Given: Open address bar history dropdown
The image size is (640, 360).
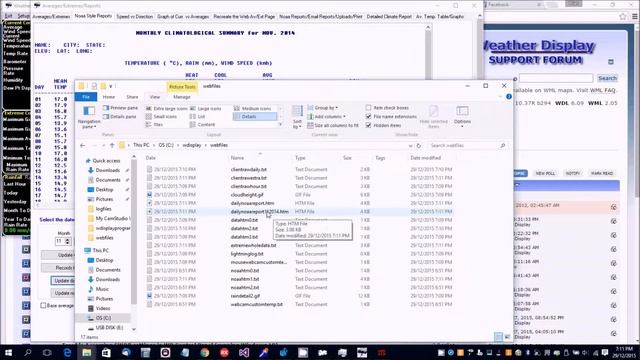Looking at the screenshot, I should pyautogui.click(x=410, y=145).
